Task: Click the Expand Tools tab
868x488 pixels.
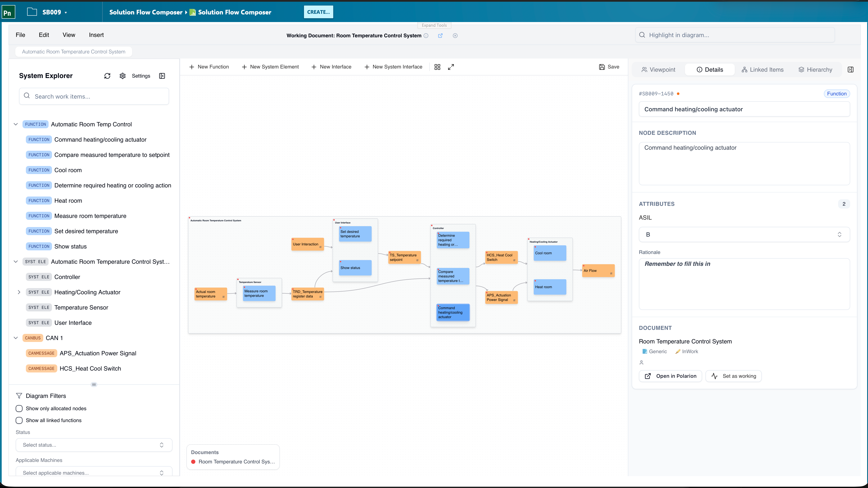Action: tap(434, 25)
